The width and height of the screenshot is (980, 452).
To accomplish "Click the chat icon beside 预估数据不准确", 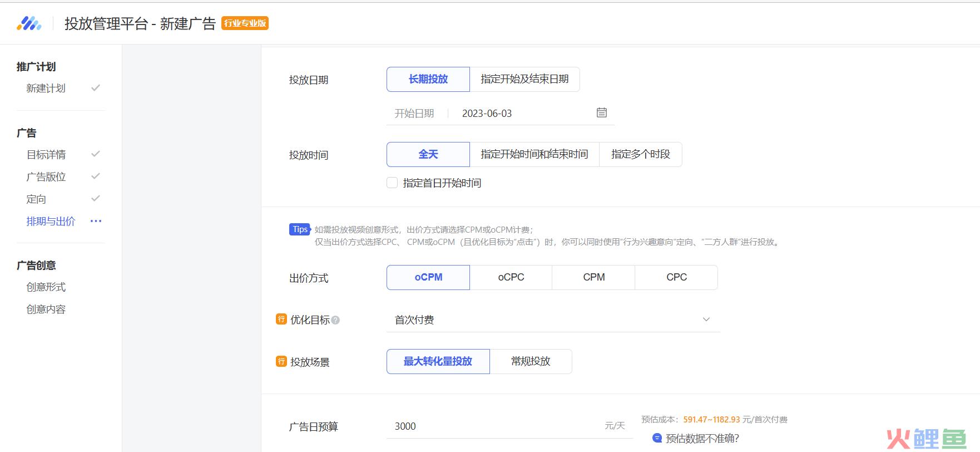I will point(657,438).
